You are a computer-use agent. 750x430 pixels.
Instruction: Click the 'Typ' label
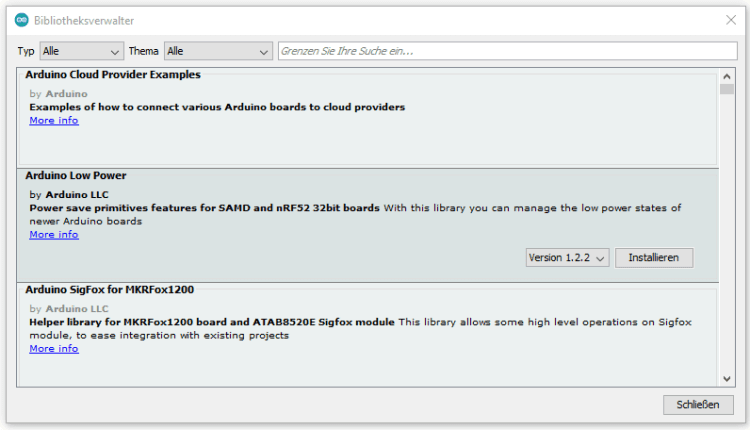coord(26,51)
